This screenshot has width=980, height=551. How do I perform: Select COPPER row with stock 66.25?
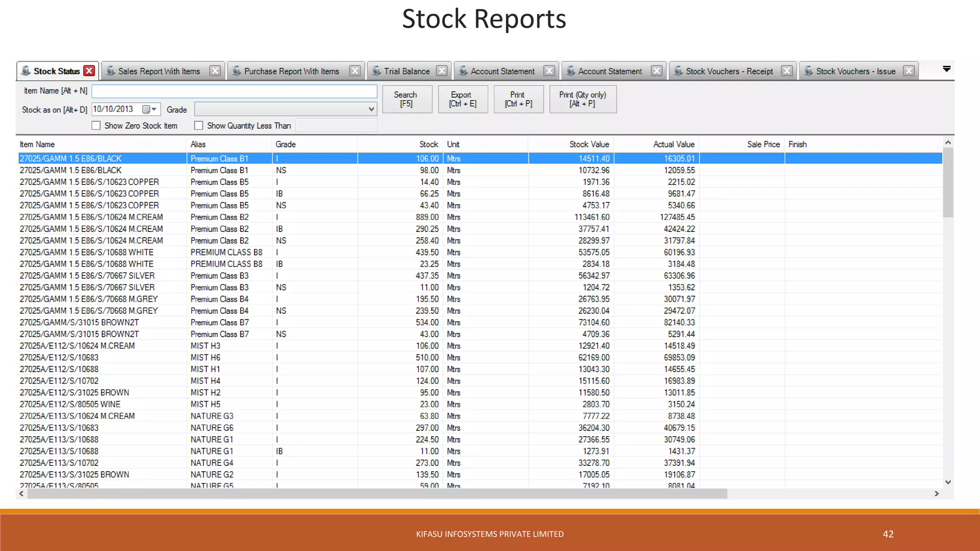pos(480,194)
